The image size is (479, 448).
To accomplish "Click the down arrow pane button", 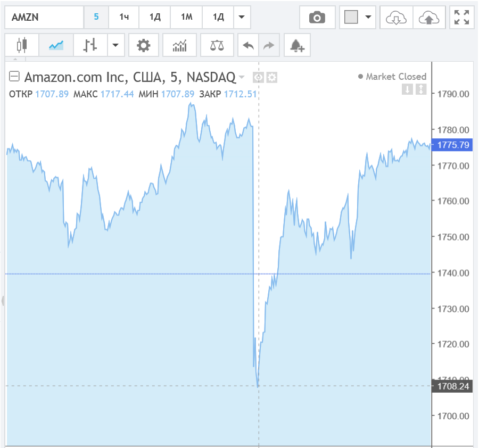I will coord(407,89).
